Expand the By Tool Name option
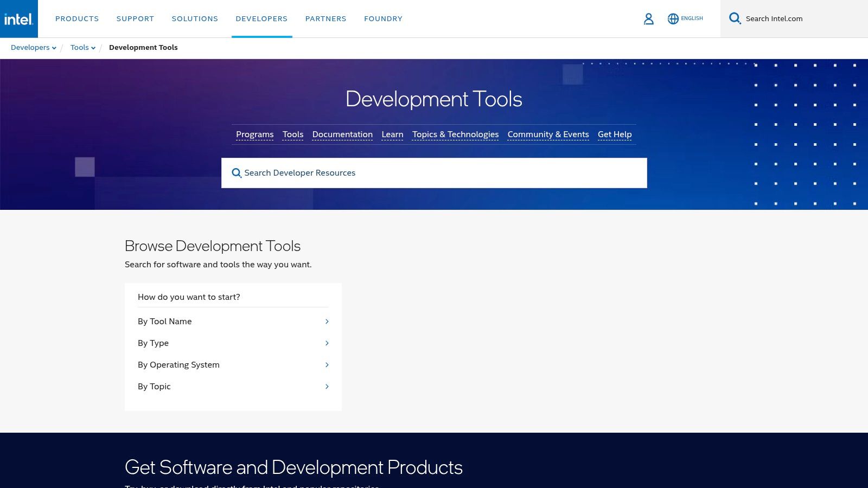868x488 pixels. click(233, 322)
